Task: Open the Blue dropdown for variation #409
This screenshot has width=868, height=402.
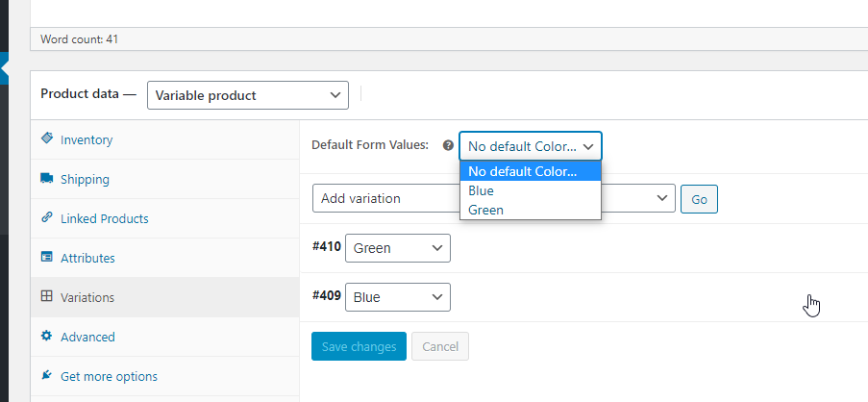Action: point(397,297)
